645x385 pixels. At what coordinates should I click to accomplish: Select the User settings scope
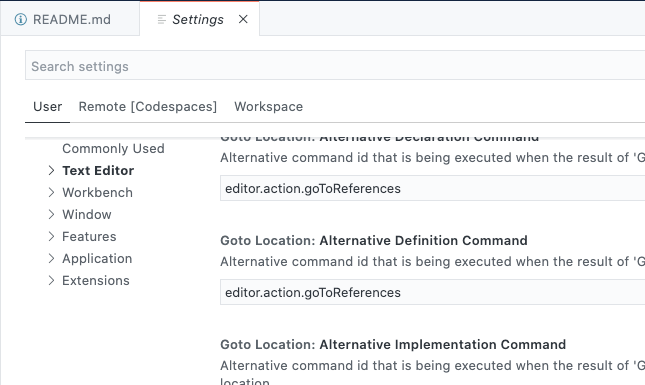tap(48, 107)
